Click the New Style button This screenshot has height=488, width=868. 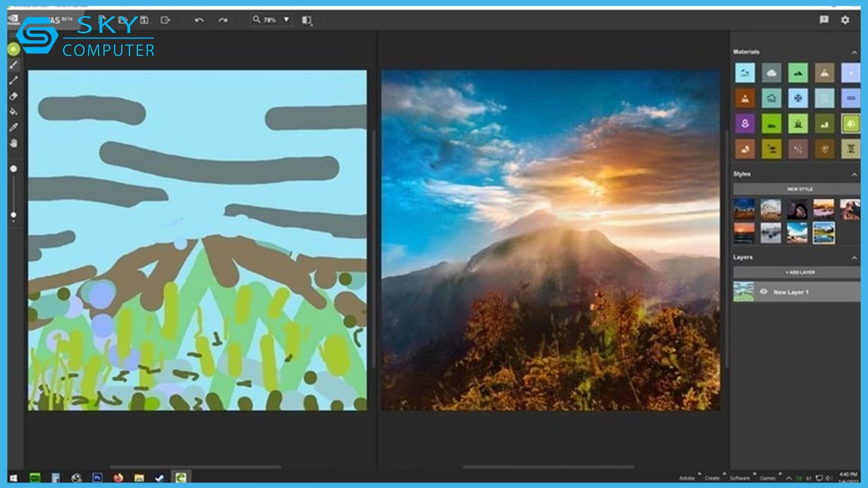pyautogui.click(x=799, y=189)
